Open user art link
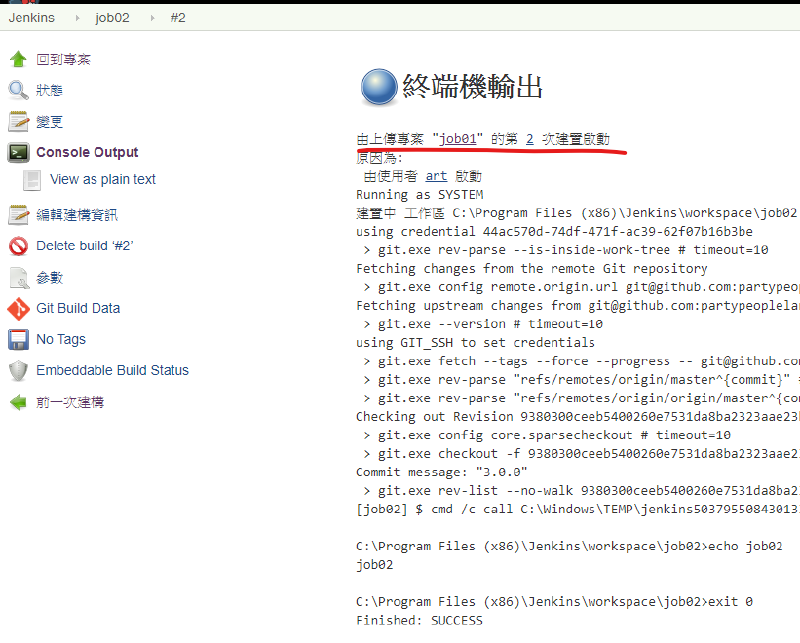Image resolution: width=800 pixels, height=643 pixels. click(x=436, y=176)
